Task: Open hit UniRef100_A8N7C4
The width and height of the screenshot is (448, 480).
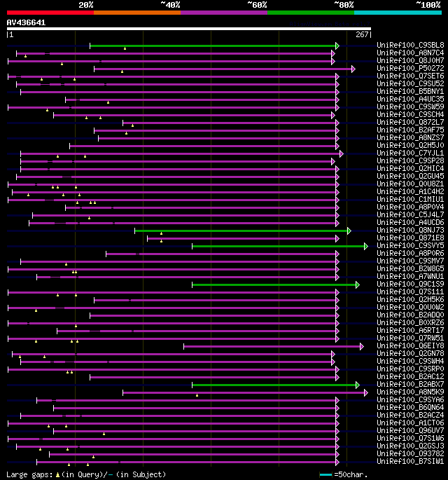Action: [x=410, y=53]
